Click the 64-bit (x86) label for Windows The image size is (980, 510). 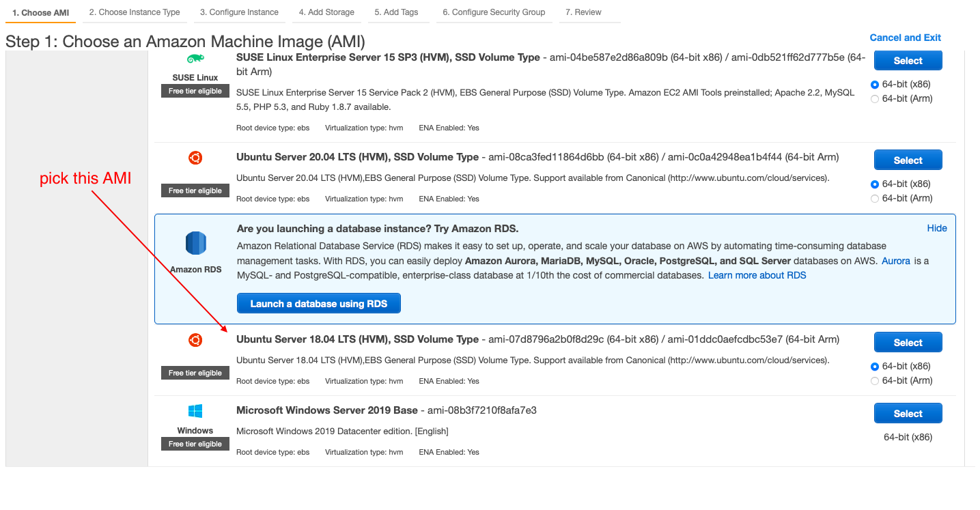pos(908,437)
